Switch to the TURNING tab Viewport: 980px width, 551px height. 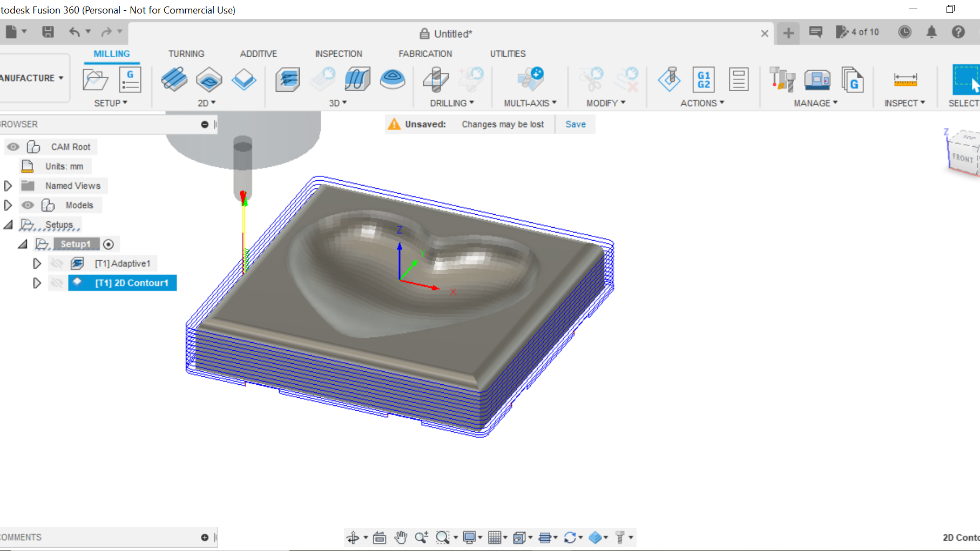[x=186, y=54]
